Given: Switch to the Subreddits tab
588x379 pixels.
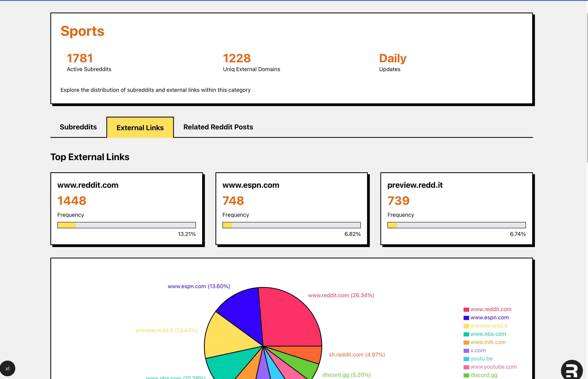Looking at the screenshot, I should click(78, 127).
